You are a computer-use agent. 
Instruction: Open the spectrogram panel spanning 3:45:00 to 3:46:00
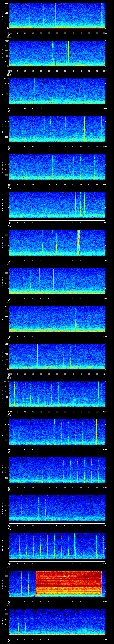click(x=57, y=546)
